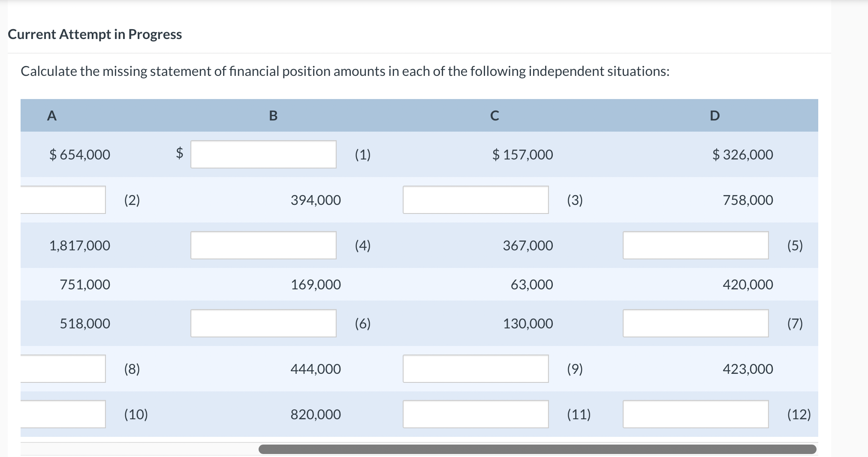This screenshot has width=868, height=457.
Task: Click the column header D
Action: click(714, 115)
